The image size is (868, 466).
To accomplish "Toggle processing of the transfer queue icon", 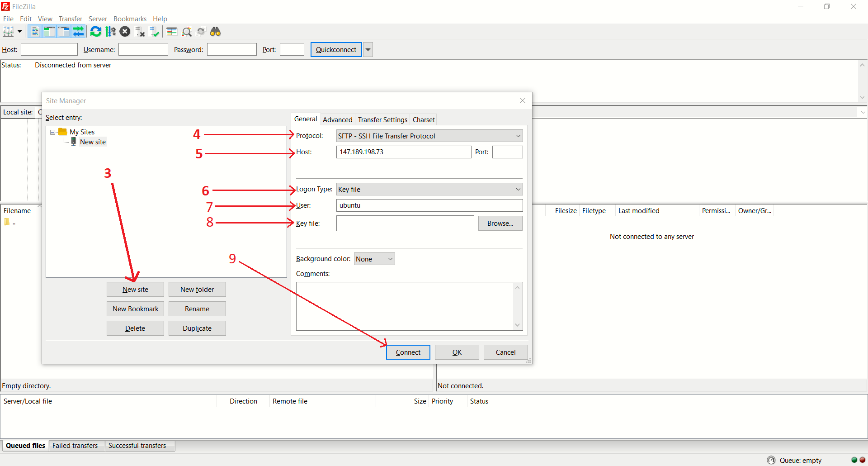I will coord(110,32).
